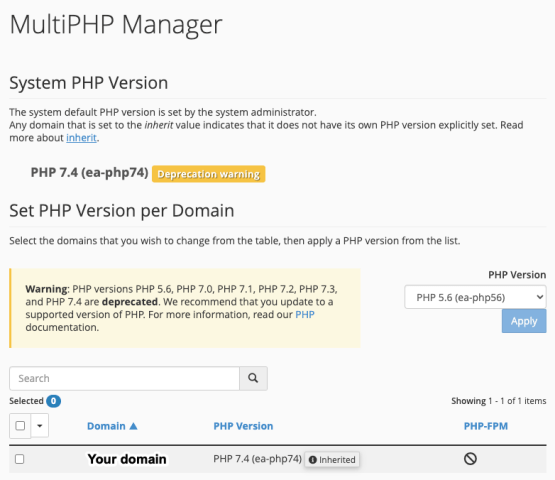This screenshot has height=480, width=555.
Task: Click the system PHP 7.4 (ea-php74) text
Action: [x=90, y=173]
